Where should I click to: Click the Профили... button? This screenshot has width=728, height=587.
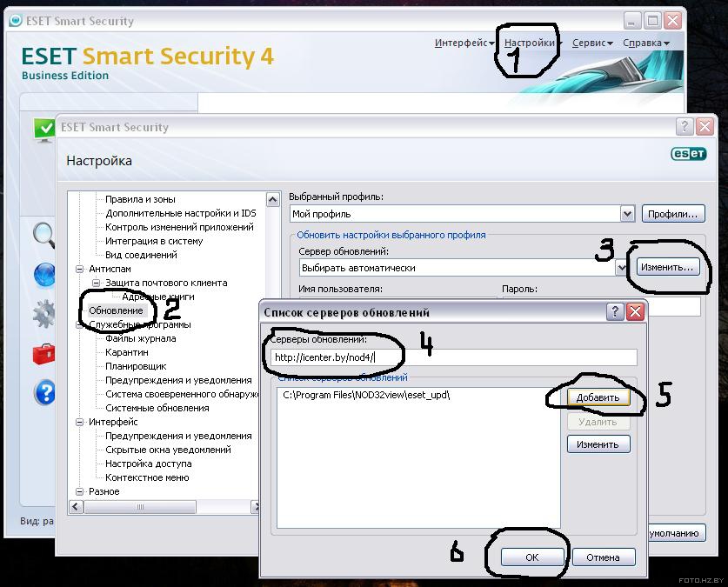pyautogui.click(x=672, y=214)
